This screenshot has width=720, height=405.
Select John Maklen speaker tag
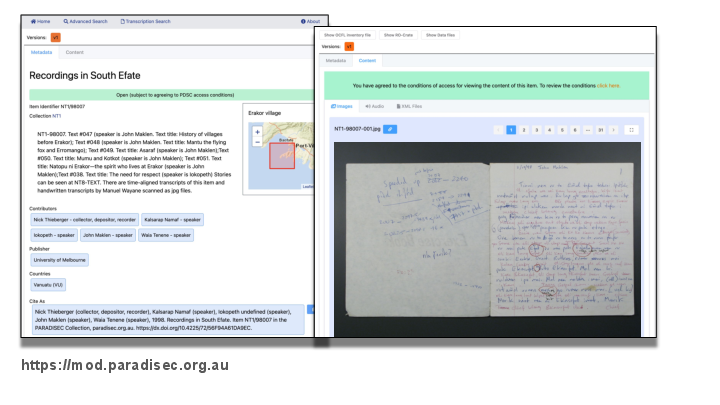[108, 235]
